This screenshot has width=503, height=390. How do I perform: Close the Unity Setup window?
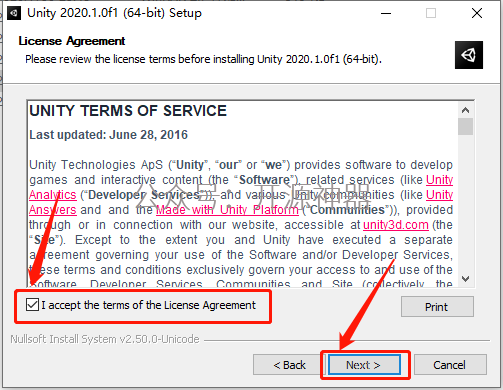477,13
